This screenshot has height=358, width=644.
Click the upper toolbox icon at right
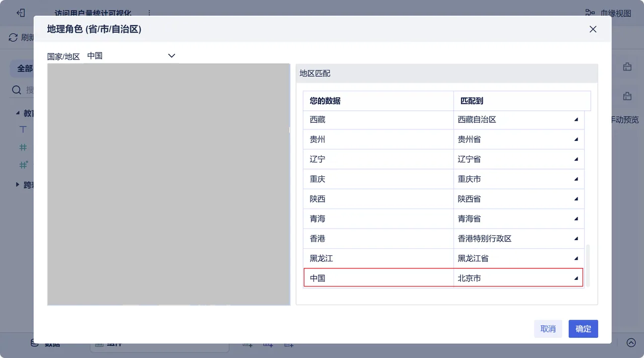tap(627, 66)
